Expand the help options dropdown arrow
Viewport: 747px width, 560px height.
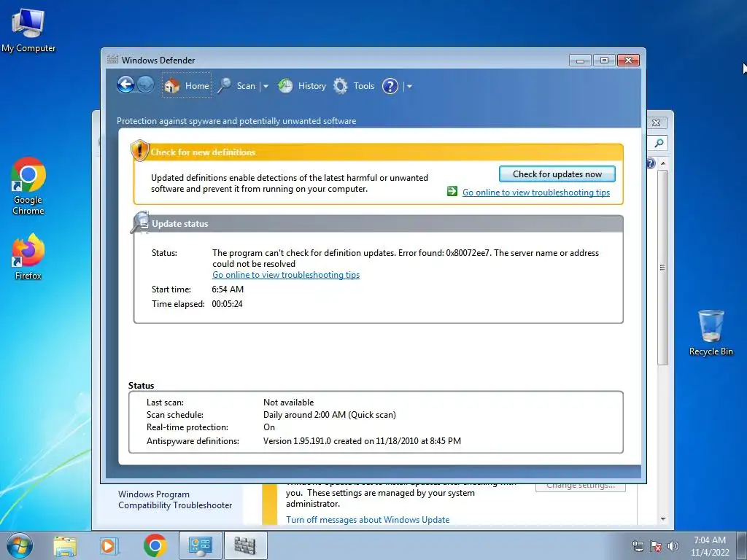click(409, 86)
